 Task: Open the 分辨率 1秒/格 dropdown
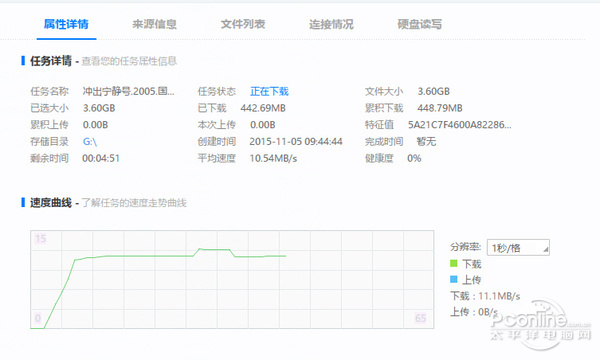518,248
